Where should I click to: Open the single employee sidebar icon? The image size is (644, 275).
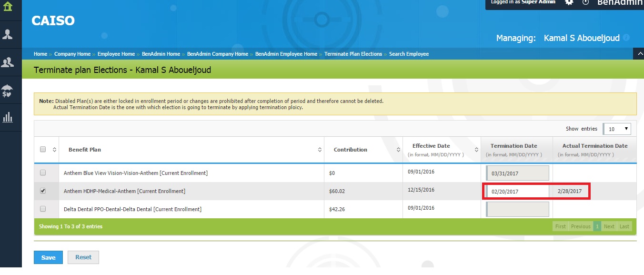(8, 34)
